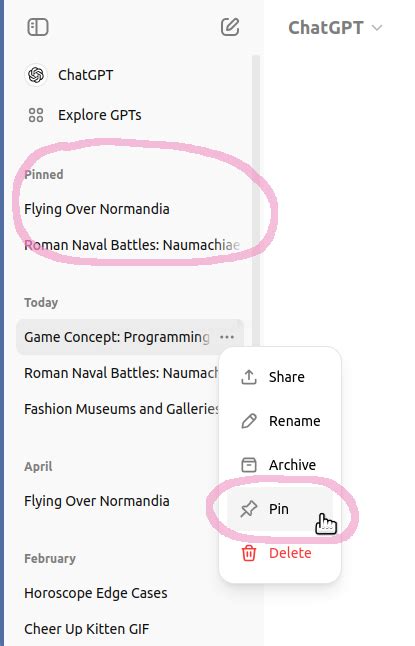This screenshot has width=415, height=646.
Task: Open the Fashion Museums and Galleries chat
Action: [120, 409]
